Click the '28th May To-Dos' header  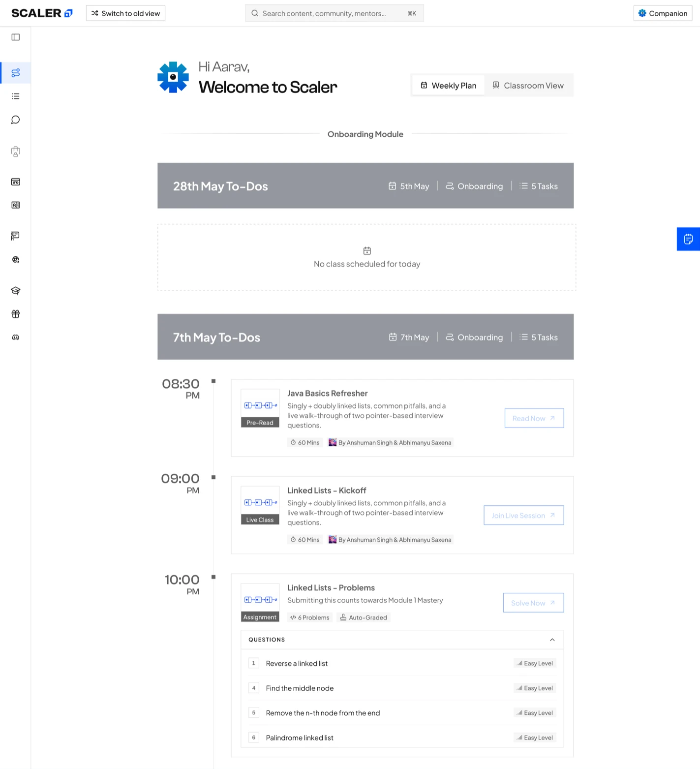[x=220, y=186]
